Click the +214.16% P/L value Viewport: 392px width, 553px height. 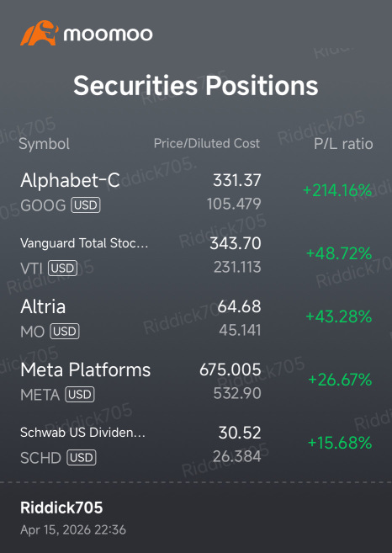pos(337,191)
